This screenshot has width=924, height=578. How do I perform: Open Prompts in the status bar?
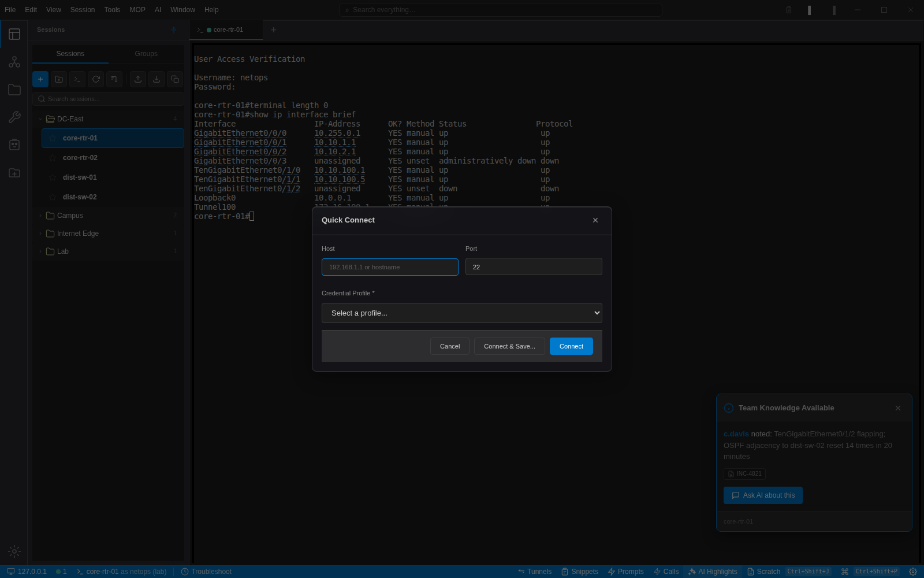625,572
